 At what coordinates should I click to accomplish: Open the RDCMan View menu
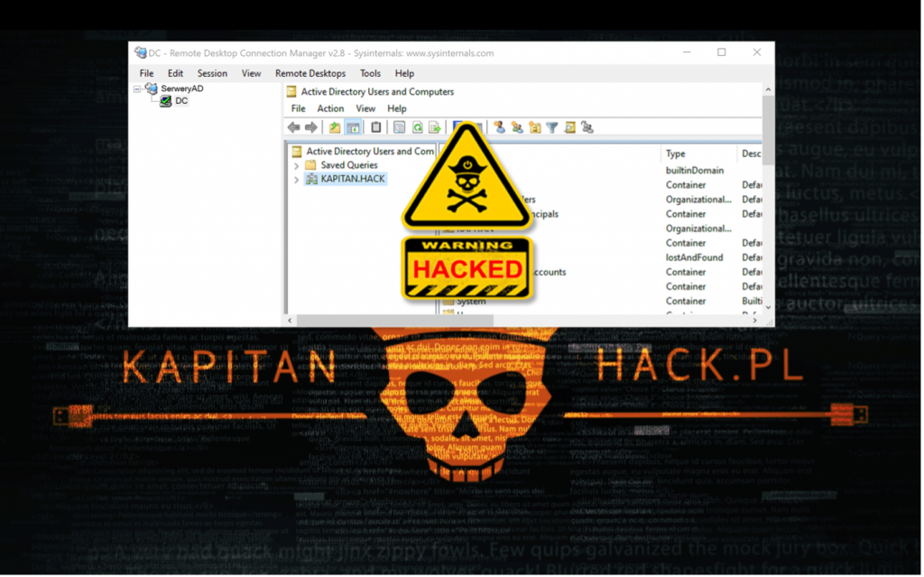pos(252,74)
